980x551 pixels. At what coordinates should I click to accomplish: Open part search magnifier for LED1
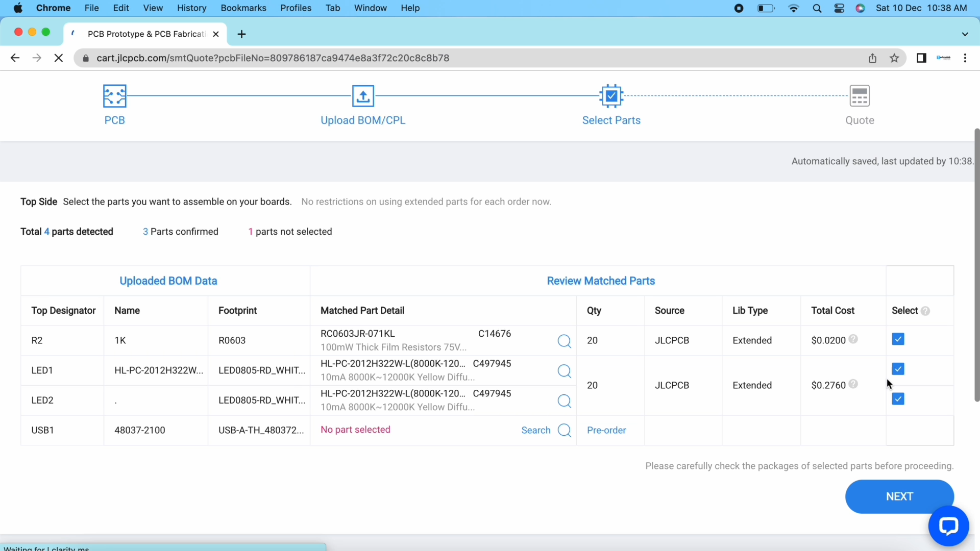(564, 371)
